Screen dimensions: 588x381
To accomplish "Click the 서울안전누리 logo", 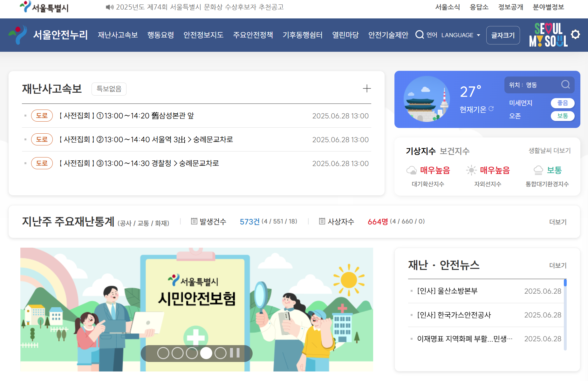I will pos(48,35).
